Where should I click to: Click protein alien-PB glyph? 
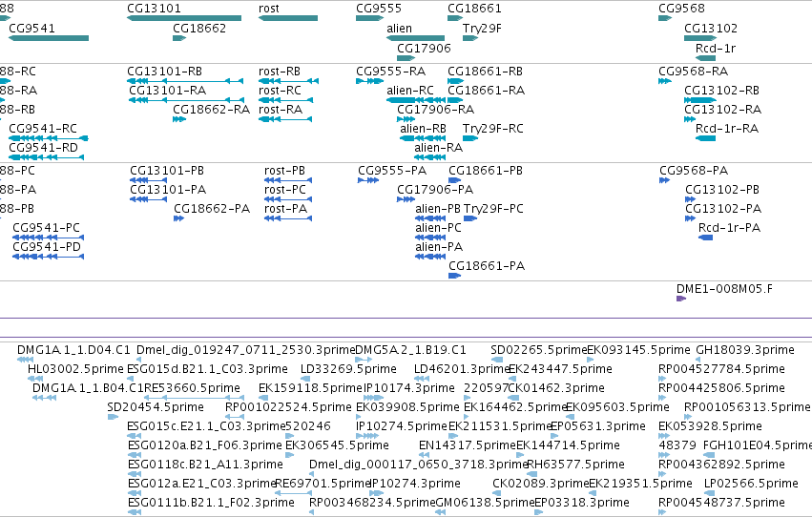[x=430, y=218]
